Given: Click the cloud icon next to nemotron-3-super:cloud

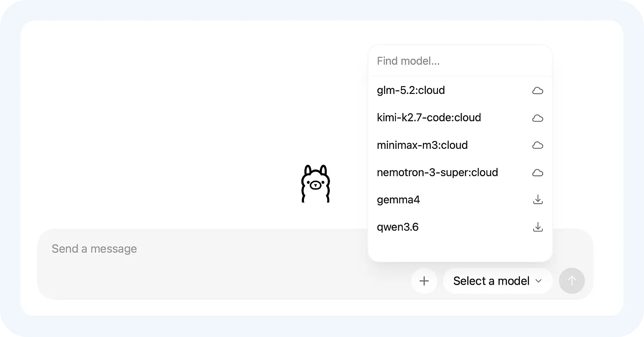Looking at the screenshot, I should tap(538, 173).
